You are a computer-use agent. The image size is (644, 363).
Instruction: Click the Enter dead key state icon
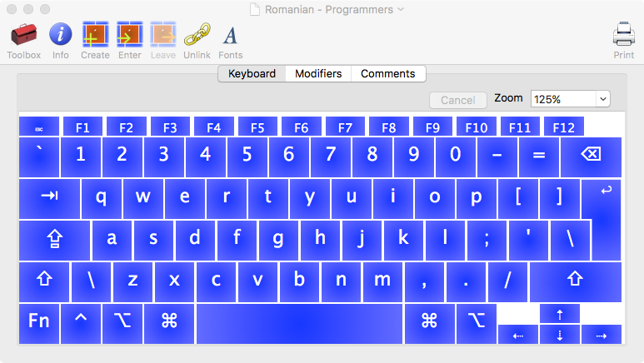(130, 34)
